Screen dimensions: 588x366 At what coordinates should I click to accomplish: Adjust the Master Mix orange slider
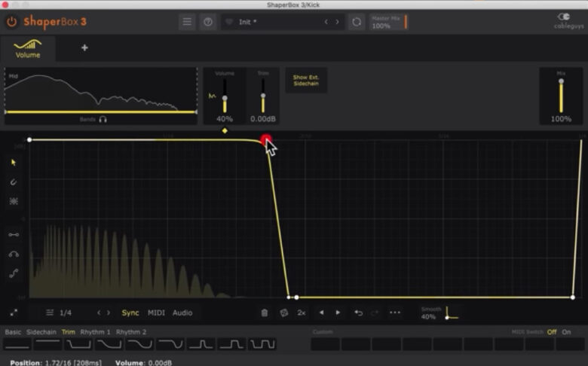406,22
